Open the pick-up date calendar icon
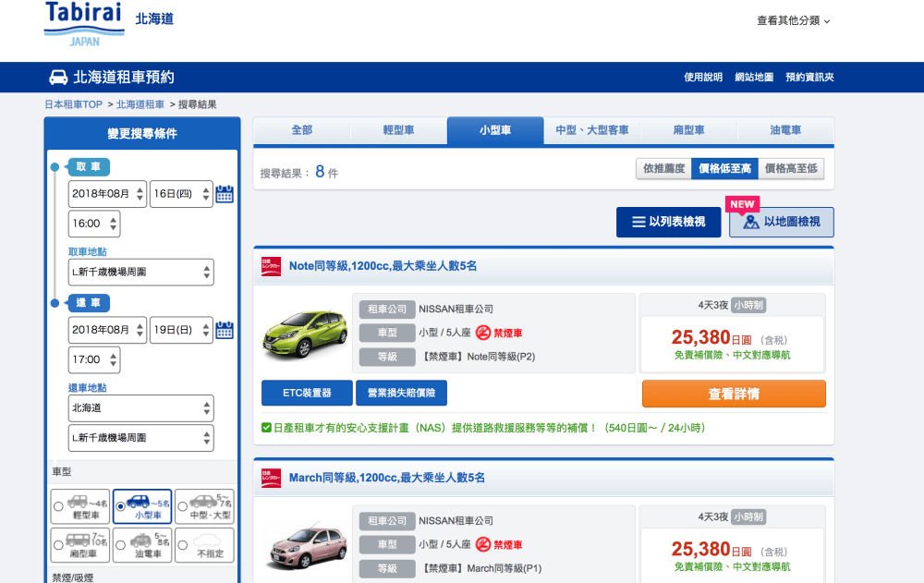 pos(225,194)
